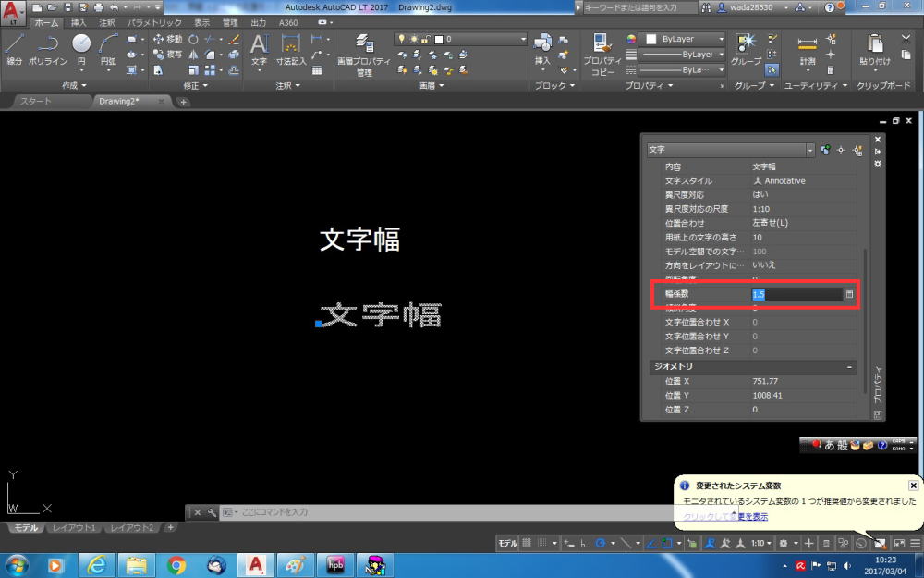Open calculator icon beside 幅係数 field
The height and width of the screenshot is (578, 924).
coord(849,294)
